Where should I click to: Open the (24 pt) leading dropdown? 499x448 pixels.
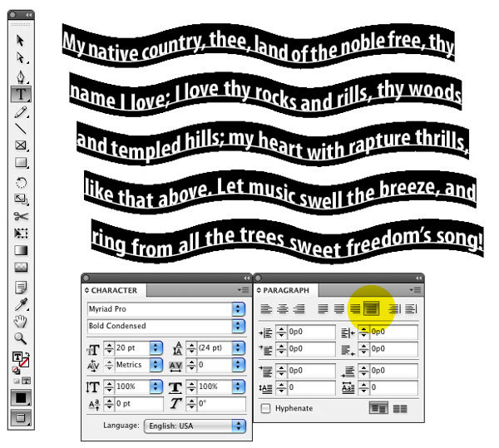(x=239, y=347)
